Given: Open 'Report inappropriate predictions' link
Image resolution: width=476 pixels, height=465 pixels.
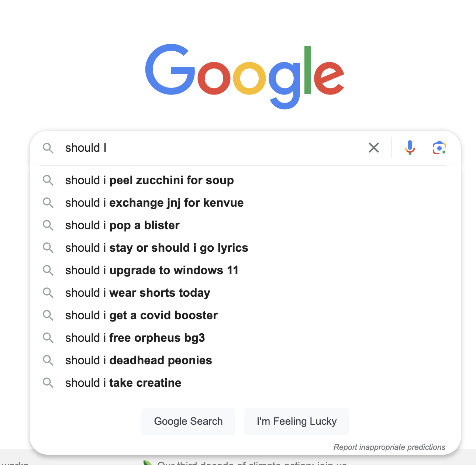Looking at the screenshot, I should [389, 447].
